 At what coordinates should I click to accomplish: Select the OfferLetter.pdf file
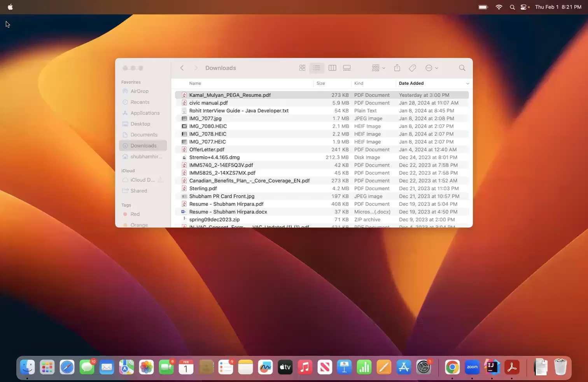click(206, 149)
